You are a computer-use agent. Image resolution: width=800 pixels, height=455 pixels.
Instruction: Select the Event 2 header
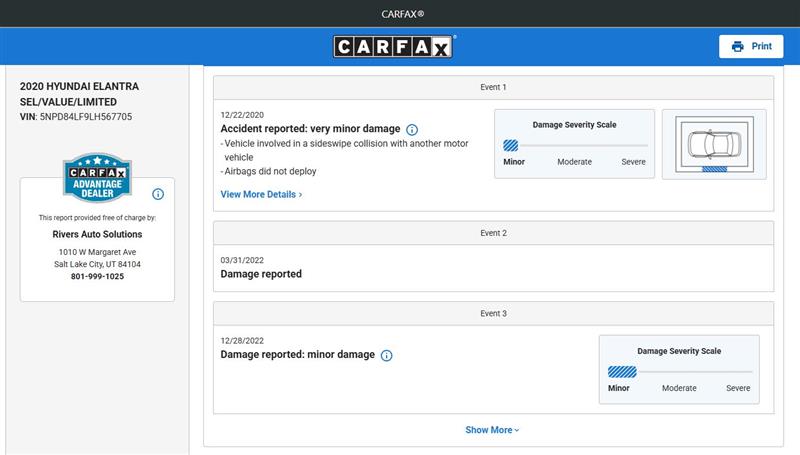[493, 233]
